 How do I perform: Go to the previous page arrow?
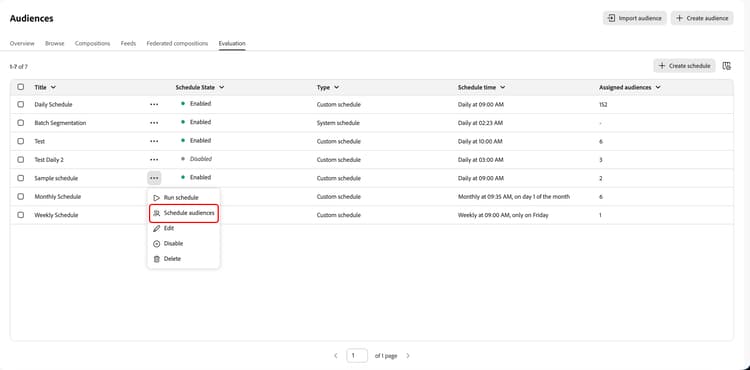(336, 356)
